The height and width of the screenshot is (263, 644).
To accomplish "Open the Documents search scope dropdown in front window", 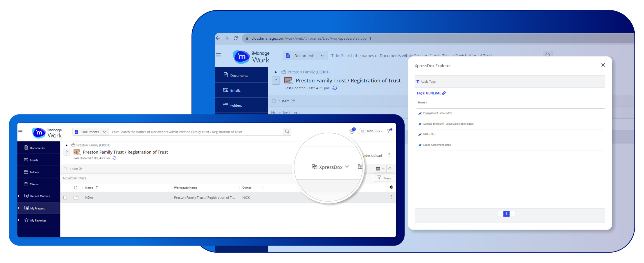I will pyautogui.click(x=90, y=132).
